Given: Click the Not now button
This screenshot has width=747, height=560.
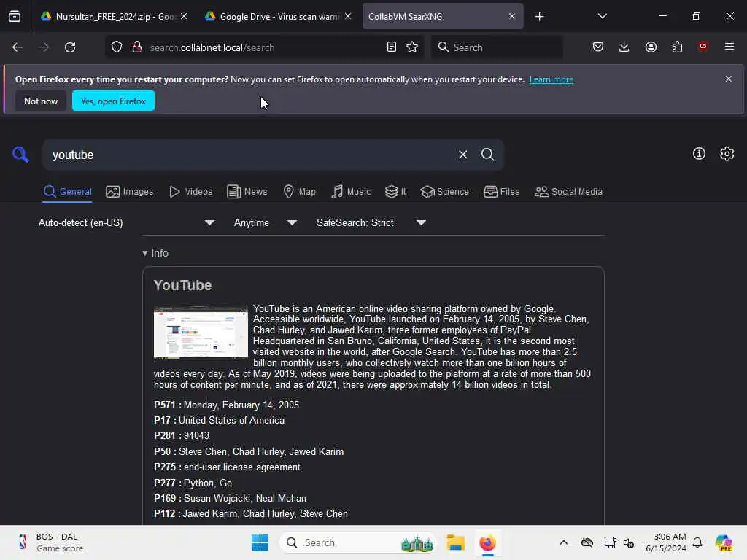Looking at the screenshot, I should (x=41, y=101).
